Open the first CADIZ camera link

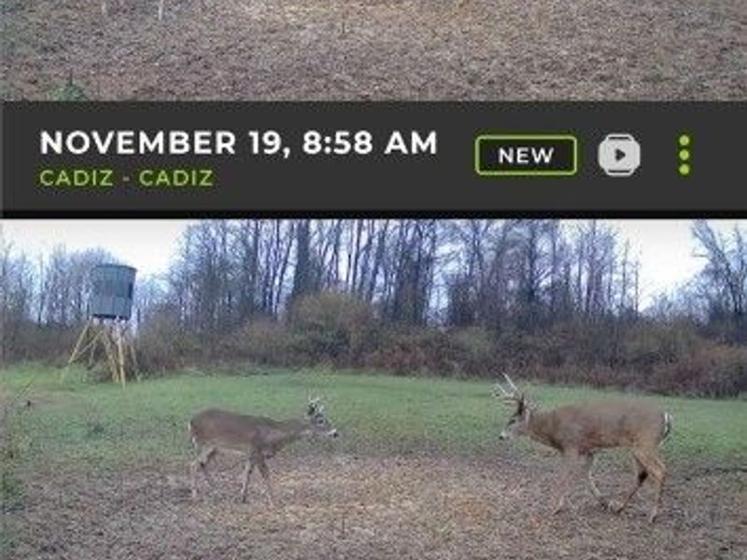coord(77,178)
